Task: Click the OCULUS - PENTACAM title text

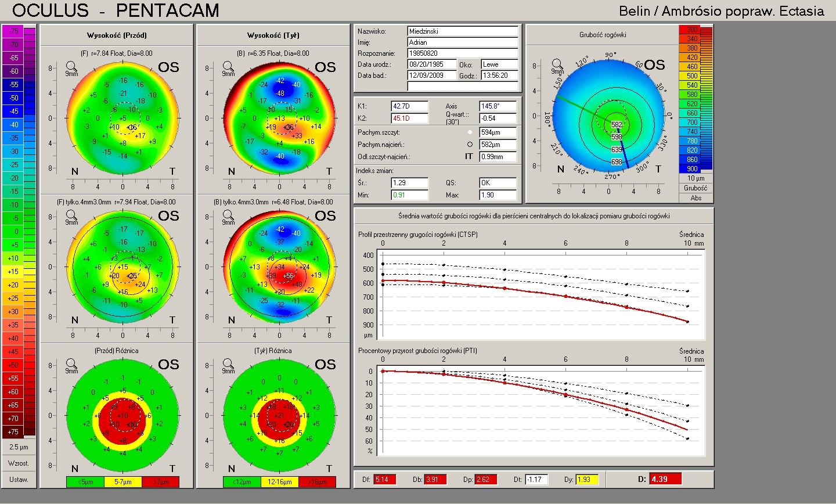Action: tap(116, 10)
